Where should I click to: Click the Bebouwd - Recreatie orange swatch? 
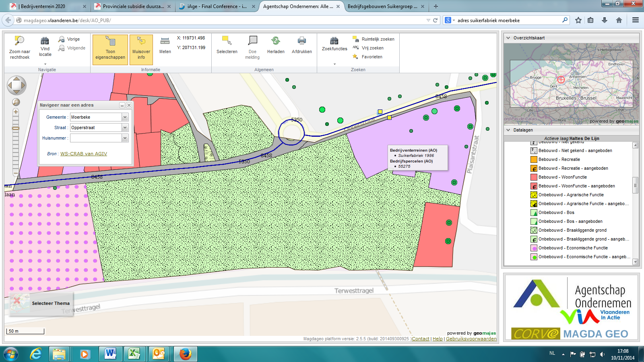tap(534, 159)
